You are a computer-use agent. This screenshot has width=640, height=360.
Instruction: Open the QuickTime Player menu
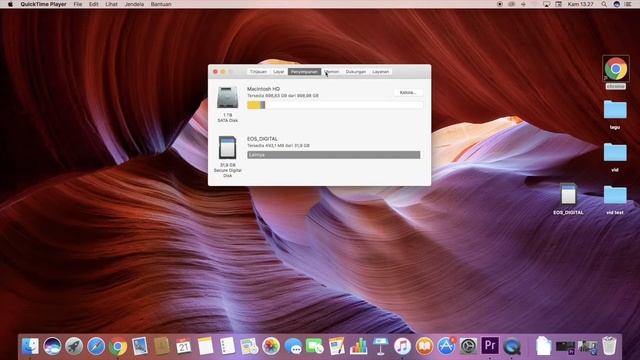coord(43,4)
